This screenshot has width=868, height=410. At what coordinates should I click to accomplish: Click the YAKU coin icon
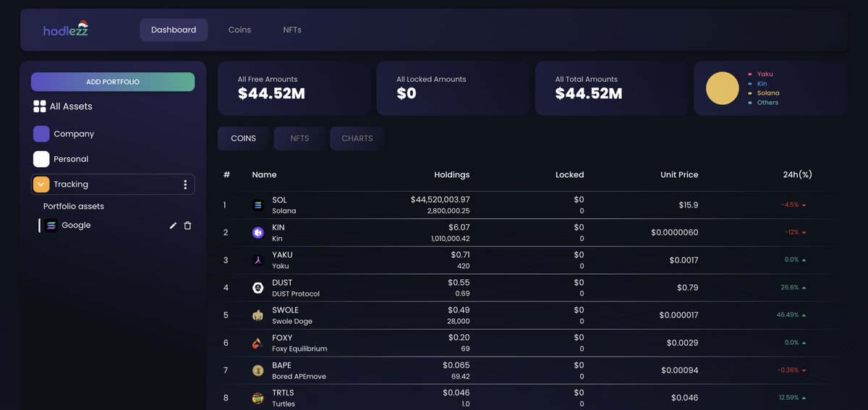tap(258, 260)
